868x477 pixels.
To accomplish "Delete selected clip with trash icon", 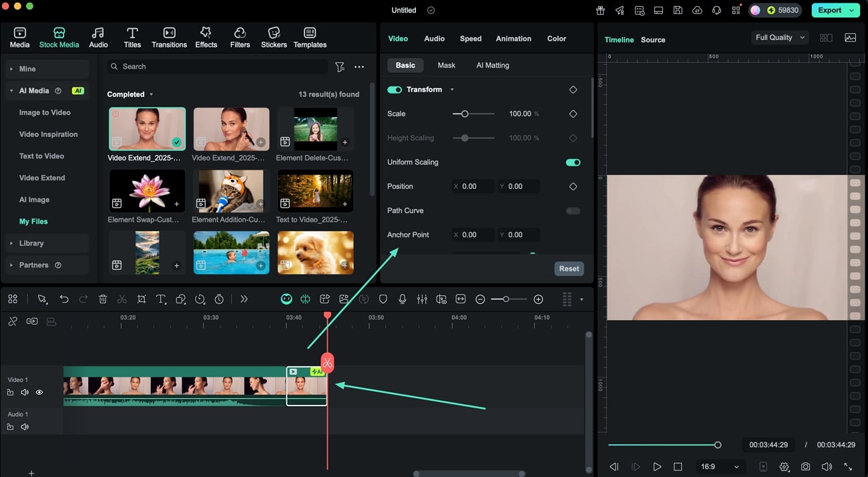I will coord(103,299).
